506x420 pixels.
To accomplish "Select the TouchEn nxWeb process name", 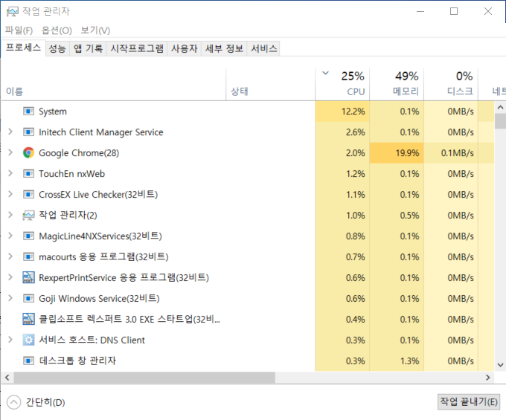I will pyautogui.click(x=72, y=174).
